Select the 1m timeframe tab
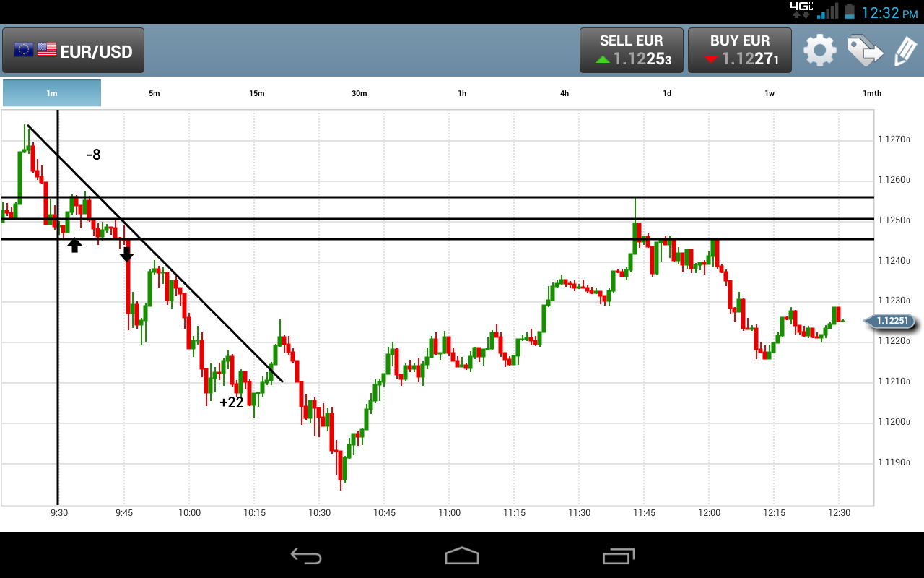Image resolution: width=924 pixels, height=578 pixels. point(52,93)
